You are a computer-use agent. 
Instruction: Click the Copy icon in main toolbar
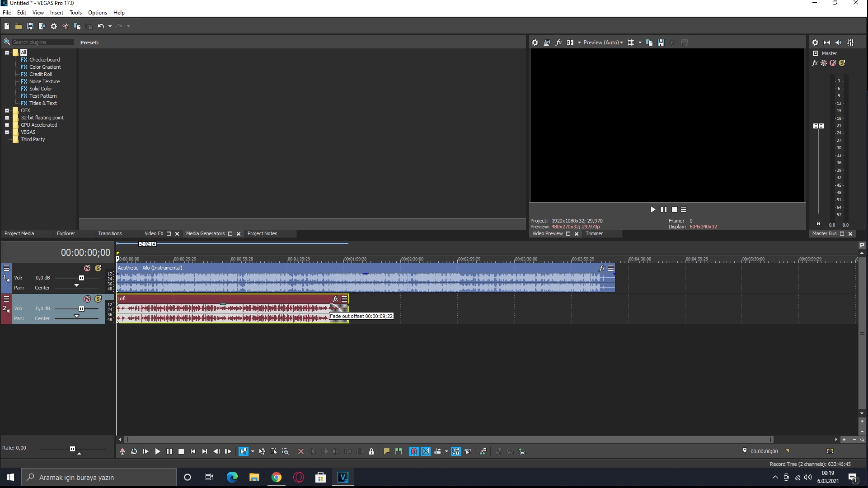pyautogui.click(x=77, y=26)
